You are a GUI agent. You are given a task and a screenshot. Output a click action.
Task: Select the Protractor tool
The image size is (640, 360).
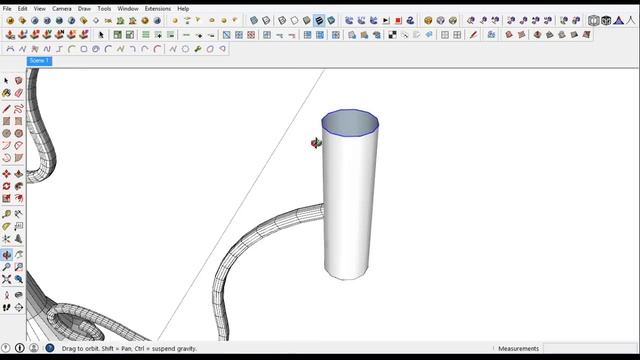pyautogui.click(x=6, y=227)
